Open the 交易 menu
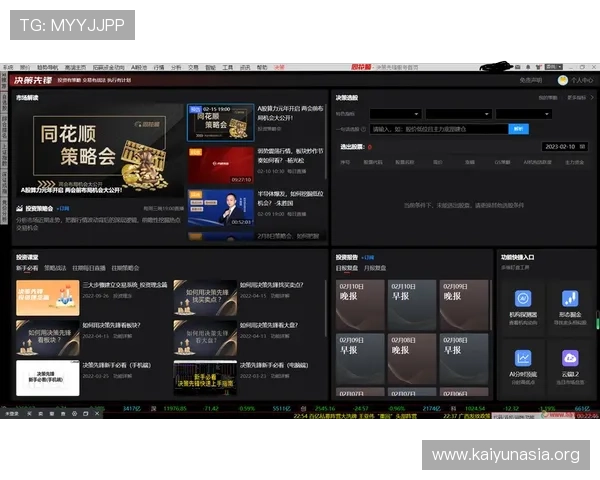This screenshot has height=480, width=600. (193, 67)
